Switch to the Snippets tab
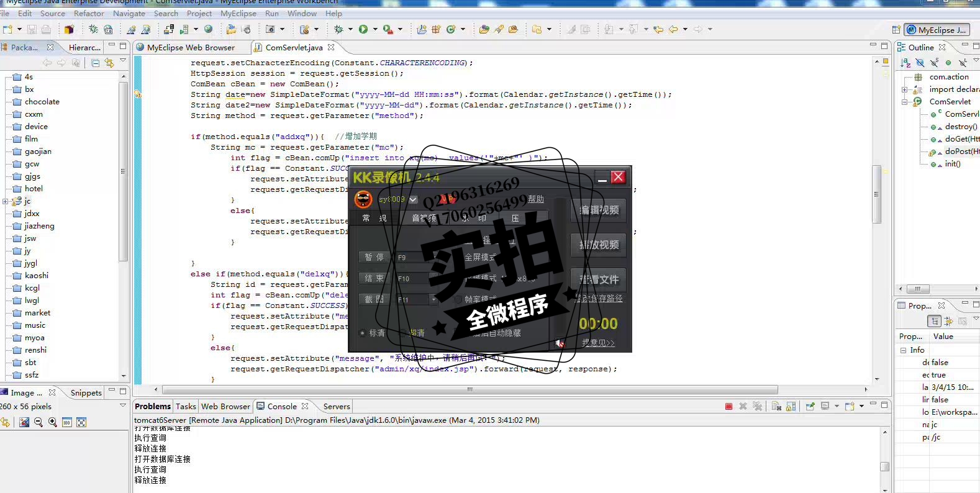Screen dimensions: 980x493 (86, 392)
